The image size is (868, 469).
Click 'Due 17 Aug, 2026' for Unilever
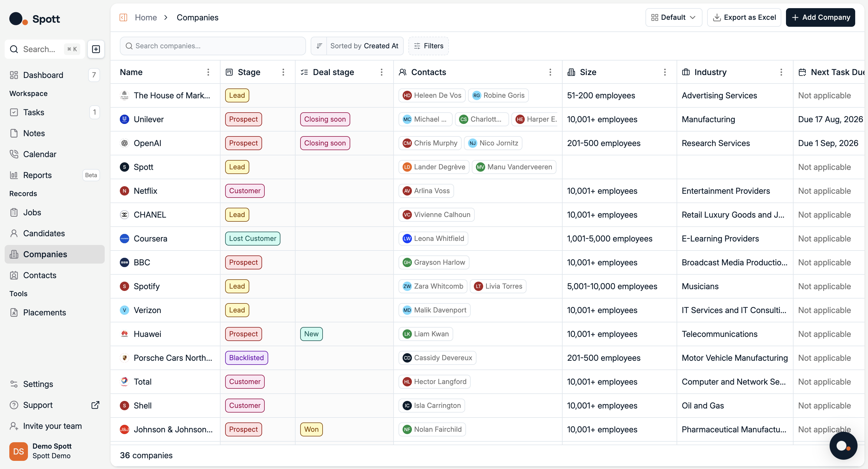click(830, 119)
